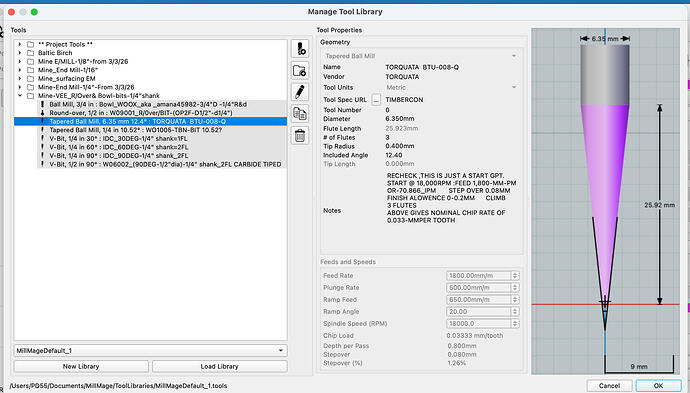
Task: Click Chip Load value 0.03333 mm/tooth
Action: pyautogui.click(x=475, y=336)
